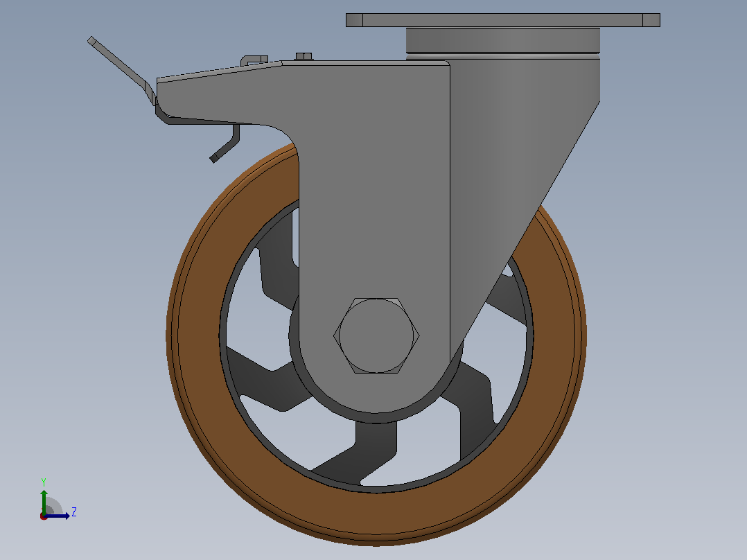747x560 pixels.
Task: Pick the bent brake tab below bracket
Action: pos(226,143)
